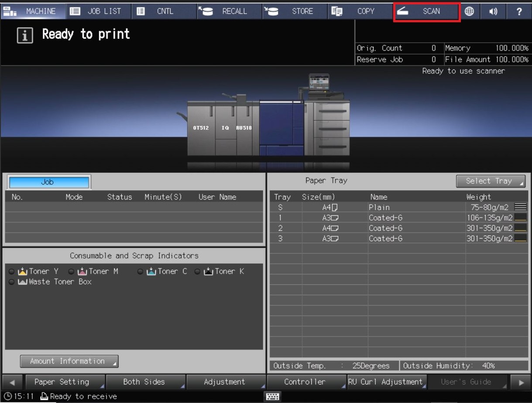Expand the Paper Setting menu

65,382
